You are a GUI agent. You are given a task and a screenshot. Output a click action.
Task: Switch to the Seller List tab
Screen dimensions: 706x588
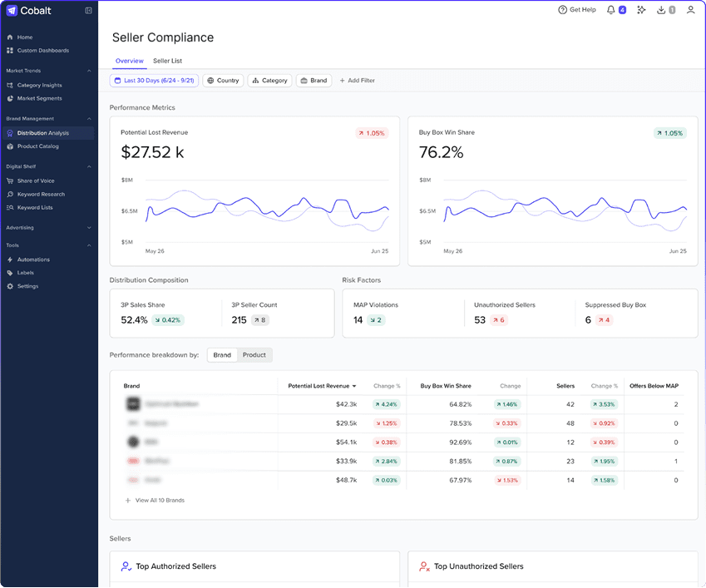pos(167,61)
